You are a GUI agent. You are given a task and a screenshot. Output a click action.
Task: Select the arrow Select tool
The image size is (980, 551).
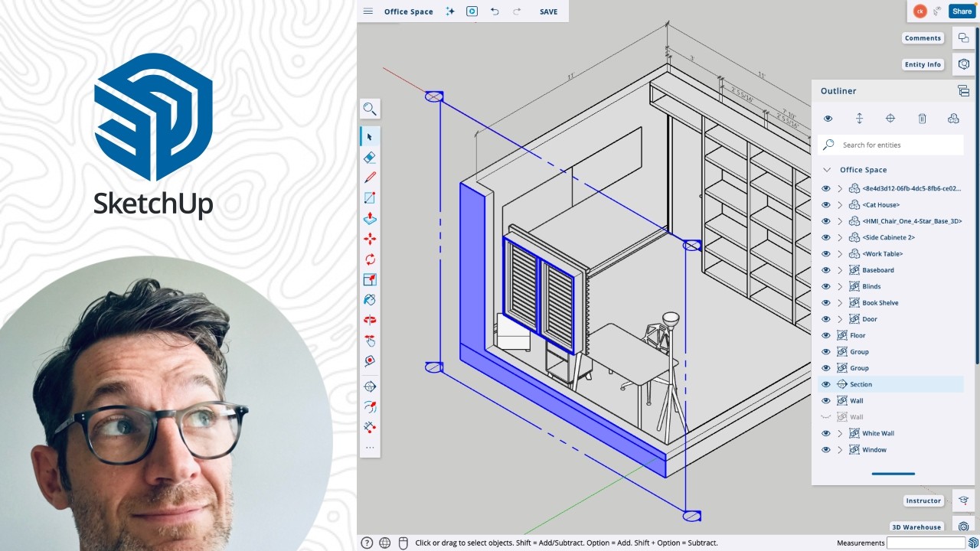click(x=370, y=137)
